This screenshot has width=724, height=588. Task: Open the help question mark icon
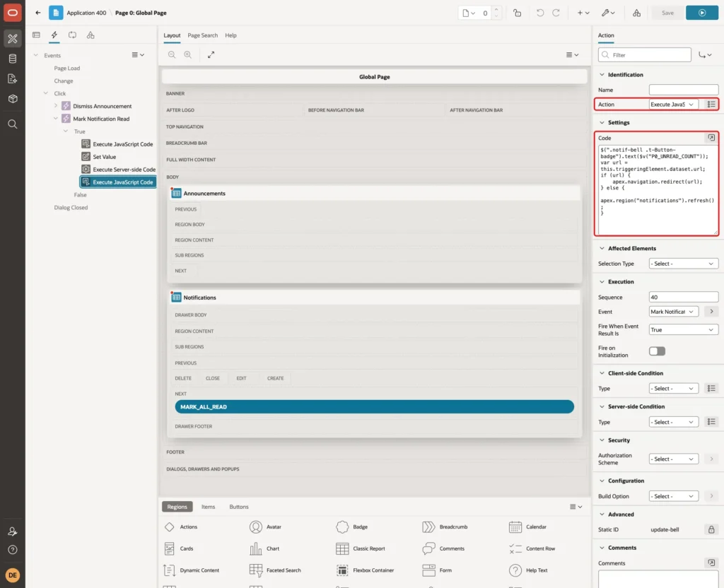[x=13, y=550]
